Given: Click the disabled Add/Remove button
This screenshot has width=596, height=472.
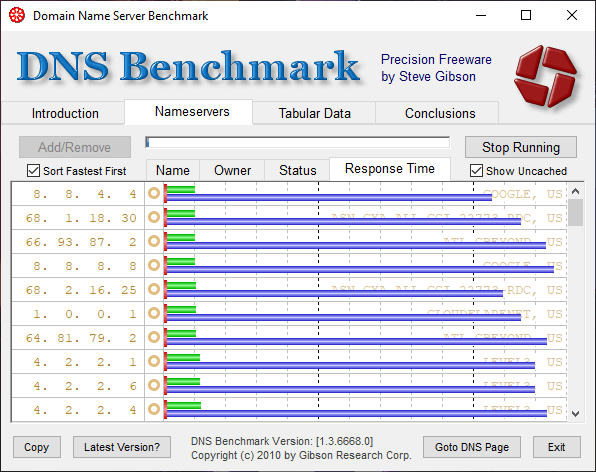Looking at the screenshot, I should click(75, 147).
